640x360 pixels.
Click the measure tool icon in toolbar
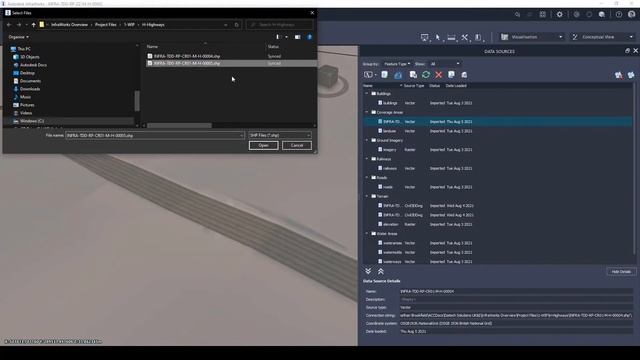(451, 37)
